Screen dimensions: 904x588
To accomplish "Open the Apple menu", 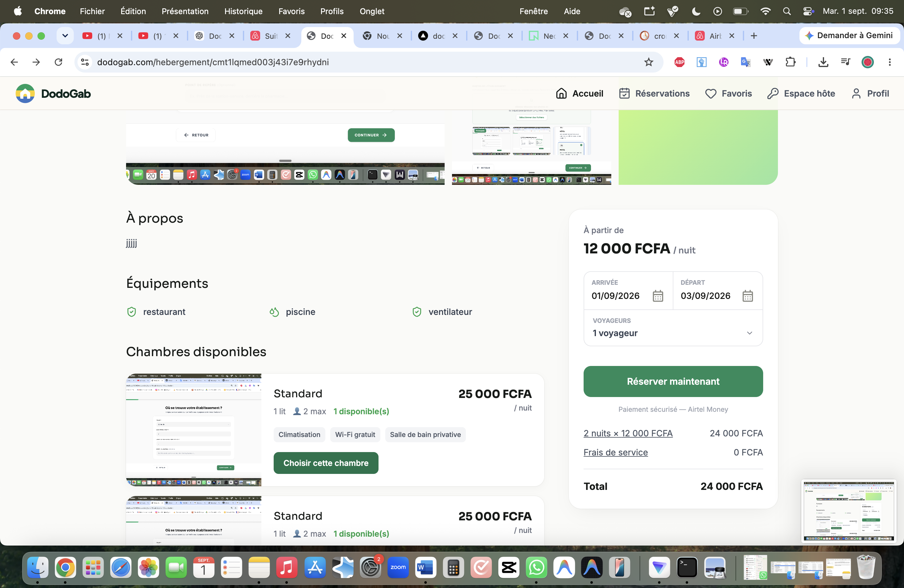I will tap(18, 11).
